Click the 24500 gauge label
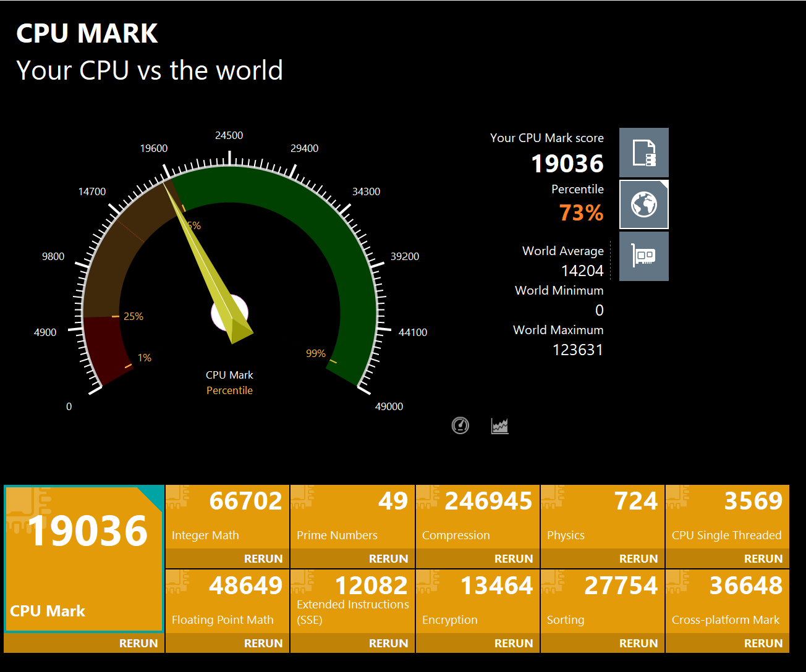The image size is (806, 672). (229, 135)
